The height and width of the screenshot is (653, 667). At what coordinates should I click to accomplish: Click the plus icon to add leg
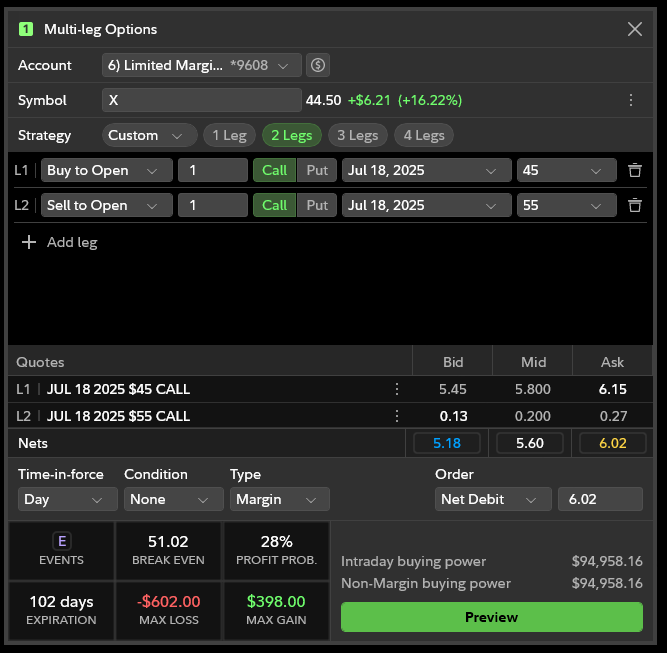pyautogui.click(x=29, y=242)
